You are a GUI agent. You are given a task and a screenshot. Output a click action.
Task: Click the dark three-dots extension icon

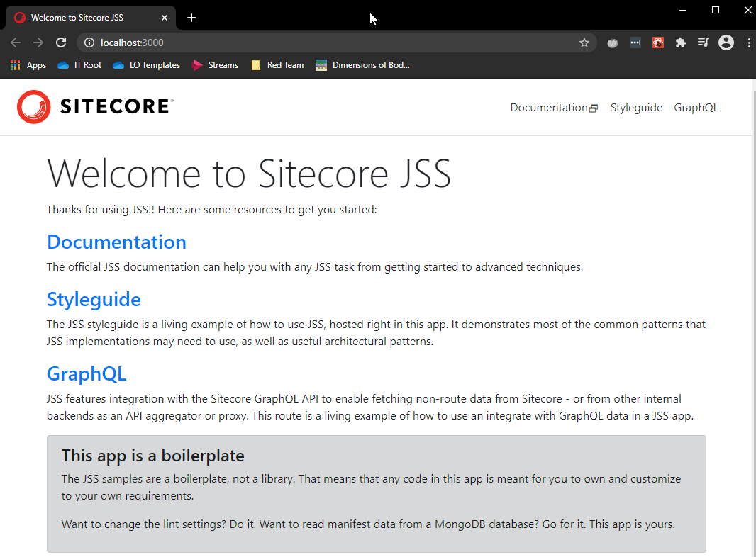pos(635,43)
